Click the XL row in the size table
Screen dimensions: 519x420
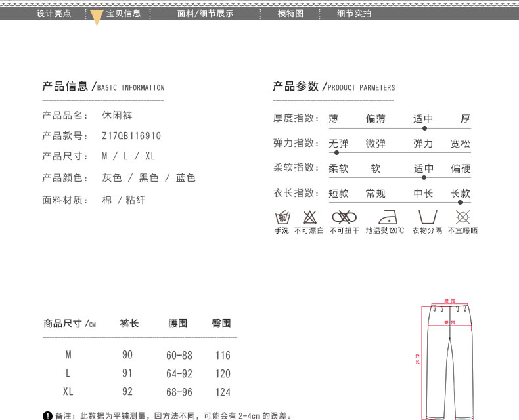pyautogui.click(x=138, y=392)
